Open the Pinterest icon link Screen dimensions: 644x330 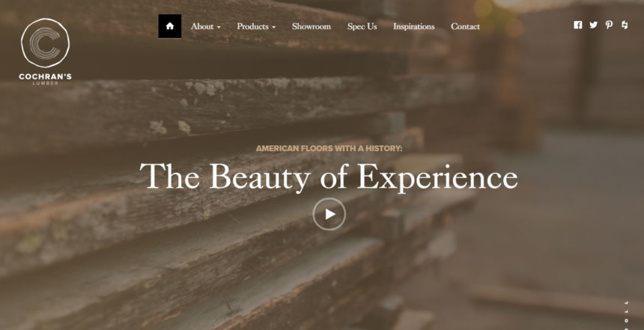[609, 25]
